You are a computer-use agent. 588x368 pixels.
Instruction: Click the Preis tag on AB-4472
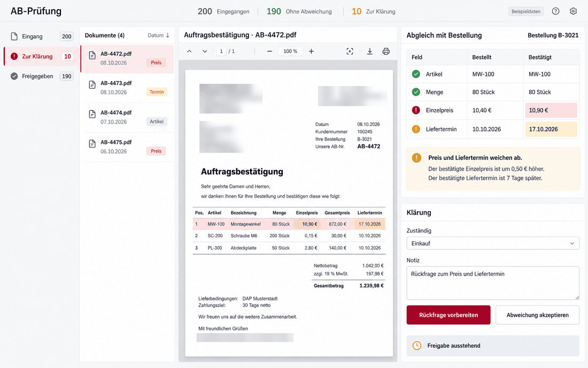coord(156,63)
